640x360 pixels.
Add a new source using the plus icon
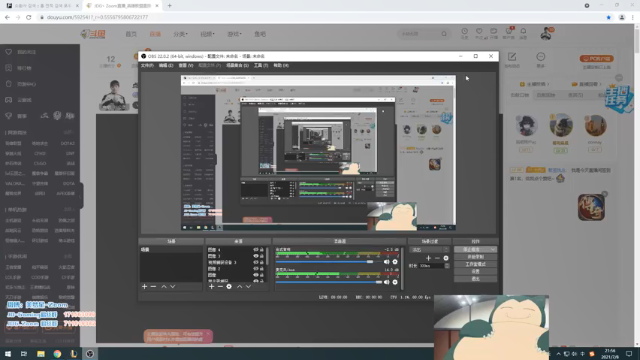coord(211,287)
